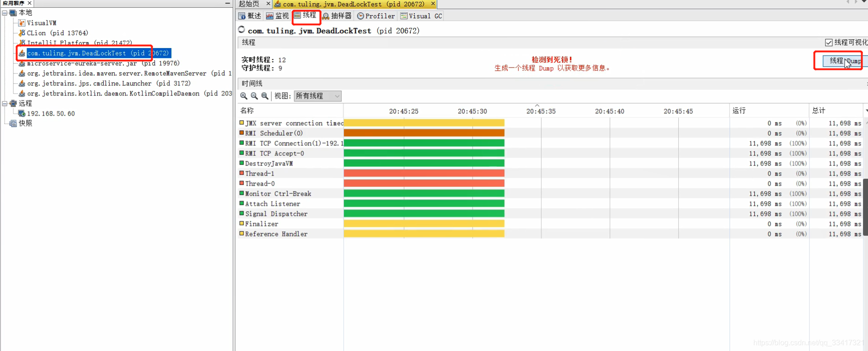Select remote host 192.168.50.60
Image resolution: width=868 pixels, height=351 pixels.
(x=51, y=113)
